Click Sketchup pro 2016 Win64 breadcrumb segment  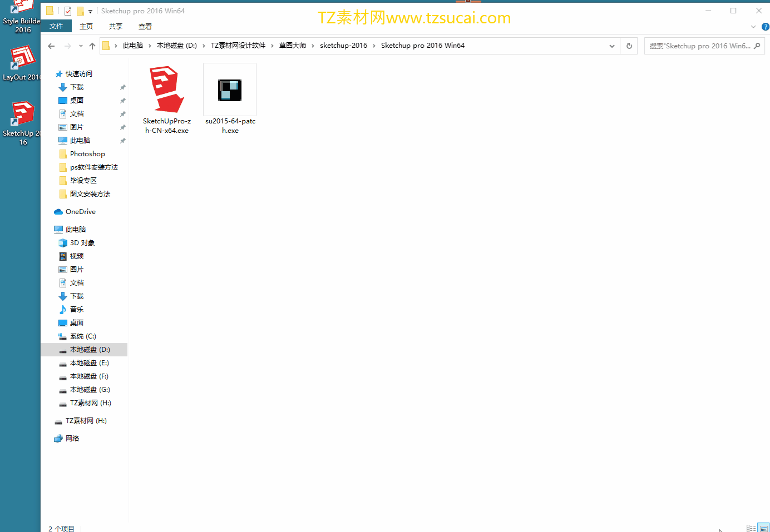tap(423, 46)
